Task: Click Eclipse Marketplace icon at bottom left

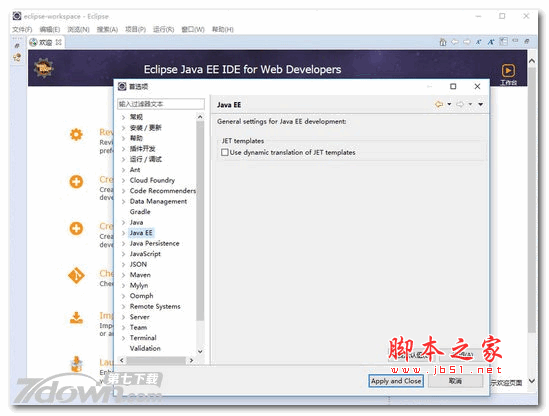Action: [x=76, y=364]
